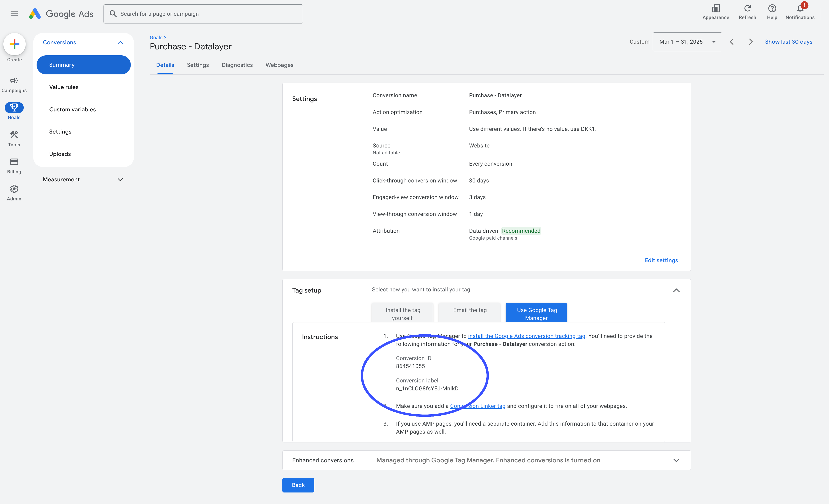The width and height of the screenshot is (829, 504).
Task: Click the search for a page field
Action: pos(203,14)
